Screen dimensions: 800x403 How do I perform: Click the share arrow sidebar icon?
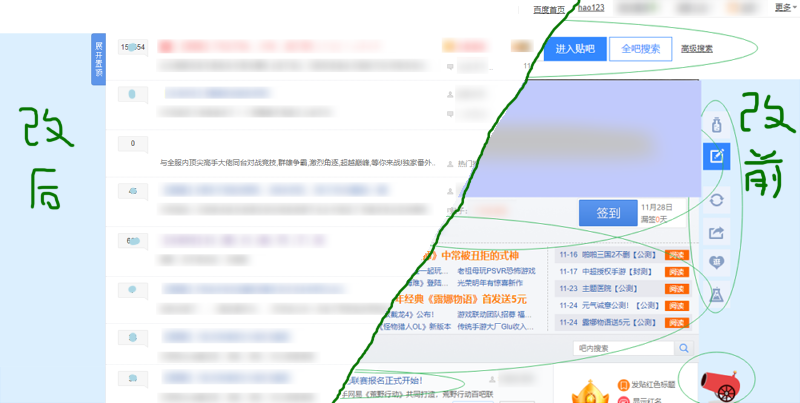[x=716, y=232]
